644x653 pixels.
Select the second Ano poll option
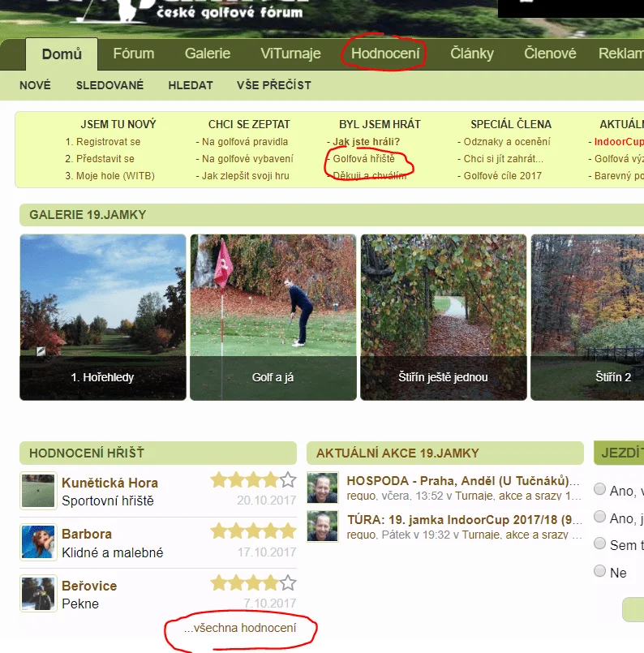click(x=599, y=517)
